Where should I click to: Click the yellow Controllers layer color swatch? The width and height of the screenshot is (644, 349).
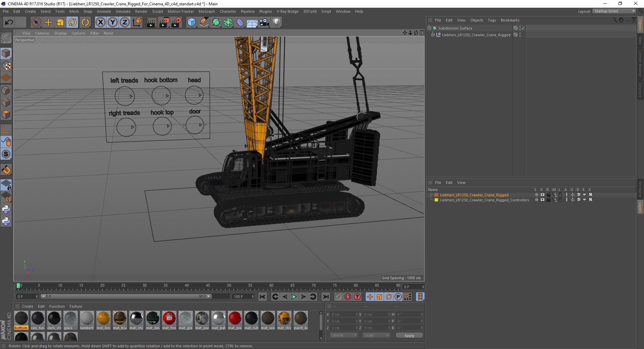[x=436, y=200]
